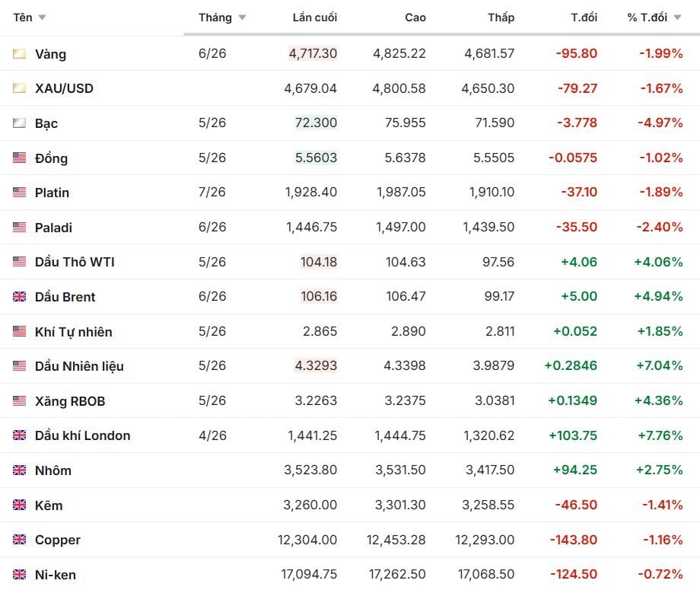Click the US flag icon beside Đồng
Viewport: 700px width, 590px height.
(x=19, y=158)
